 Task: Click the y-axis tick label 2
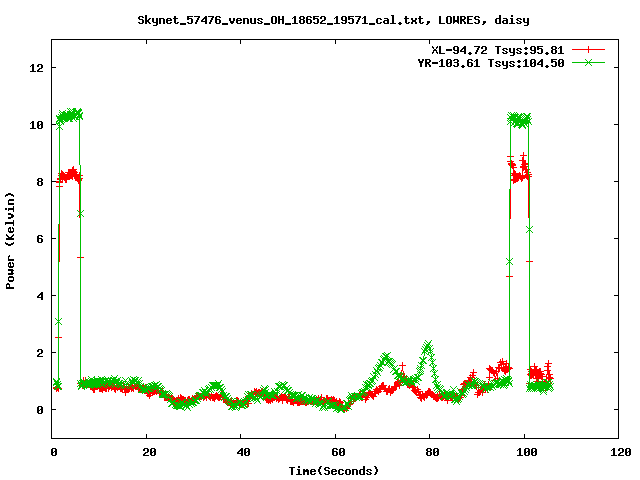tap(40, 353)
